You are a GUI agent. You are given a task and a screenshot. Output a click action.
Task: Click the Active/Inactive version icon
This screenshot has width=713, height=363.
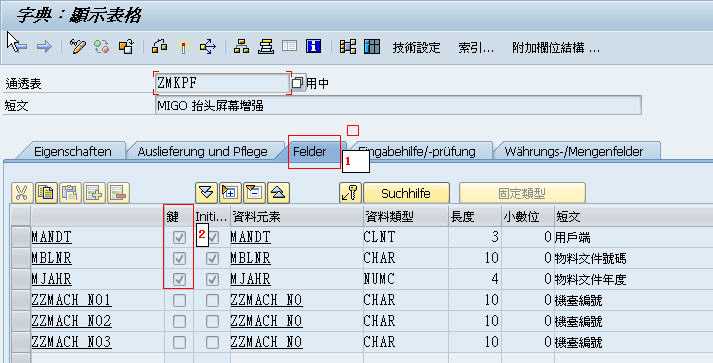tap(102, 46)
